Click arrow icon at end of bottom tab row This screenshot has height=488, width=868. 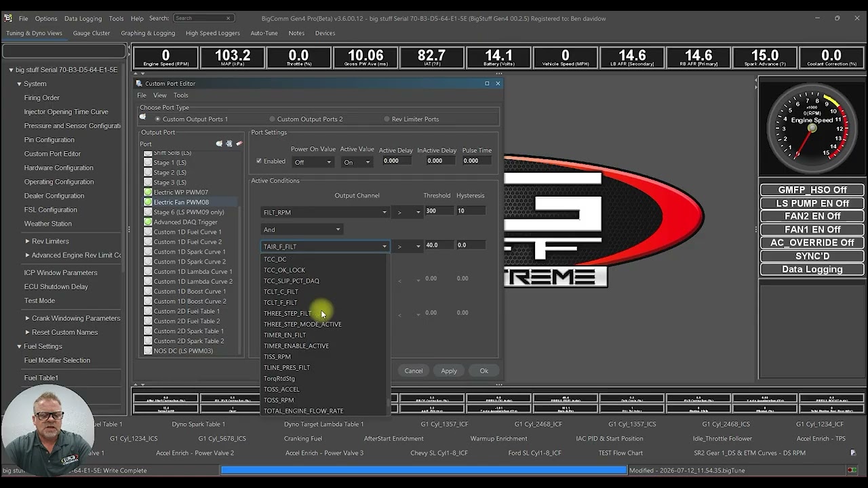pyautogui.click(x=853, y=453)
